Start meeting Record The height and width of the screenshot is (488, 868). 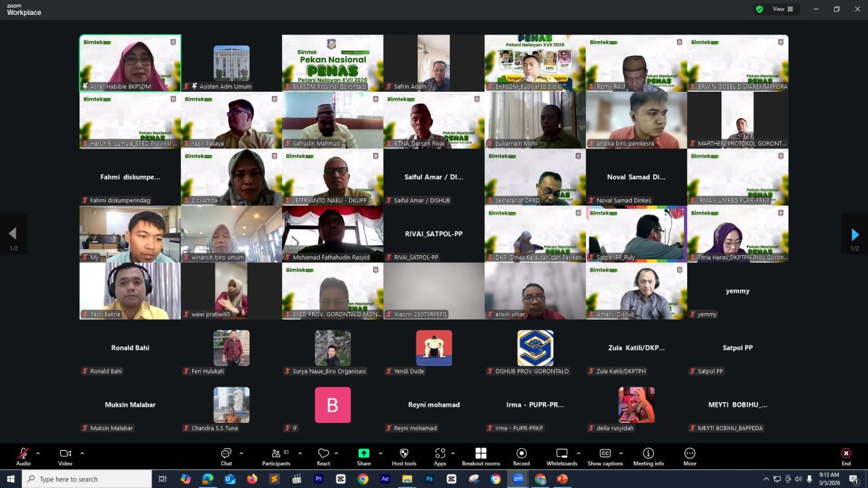[x=521, y=454]
